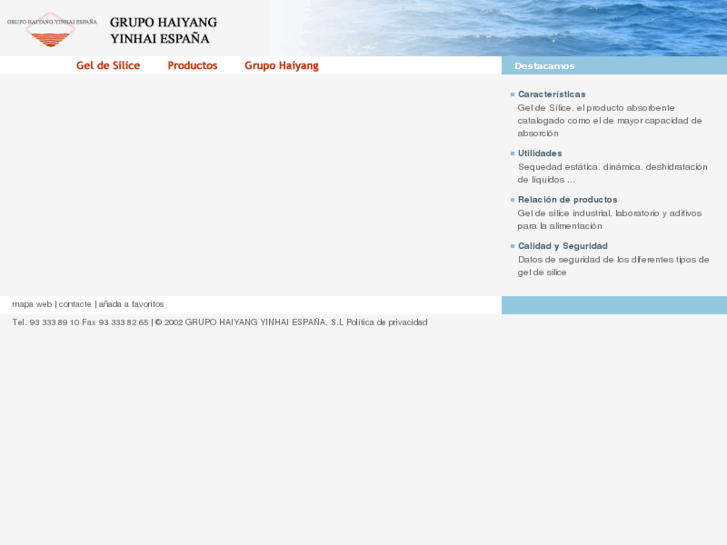Click the bullet icon beside Características
Viewport: 727px width, 545px height.
click(x=512, y=95)
